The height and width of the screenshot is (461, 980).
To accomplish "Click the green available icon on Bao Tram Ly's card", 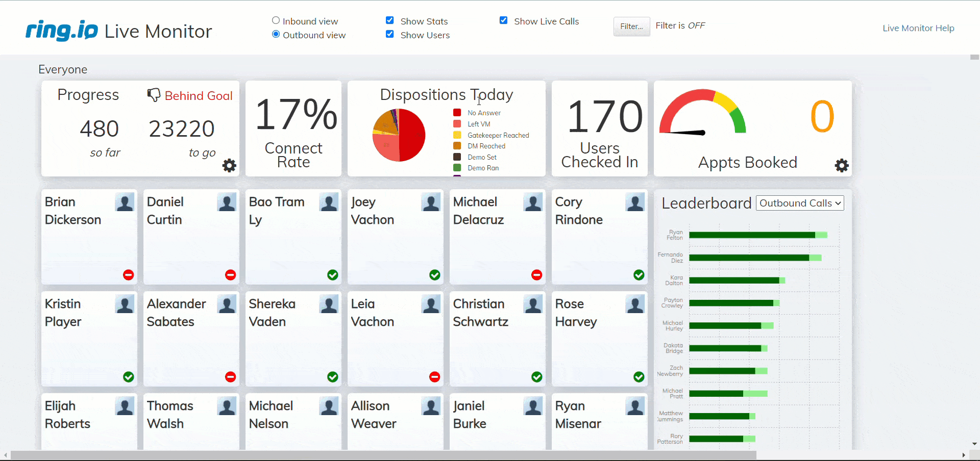I will [332, 275].
